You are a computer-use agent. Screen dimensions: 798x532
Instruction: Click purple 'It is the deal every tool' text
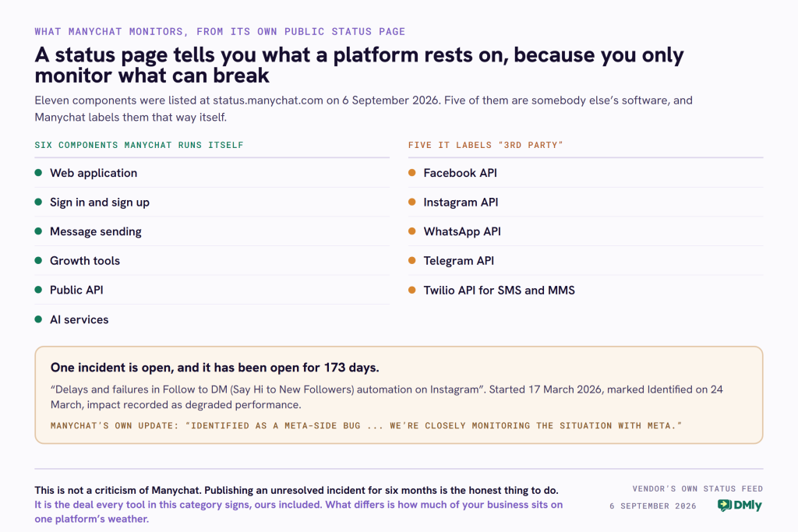coord(298,512)
